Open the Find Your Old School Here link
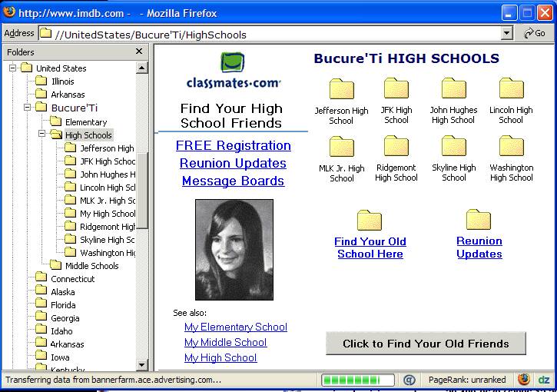 [x=370, y=247]
